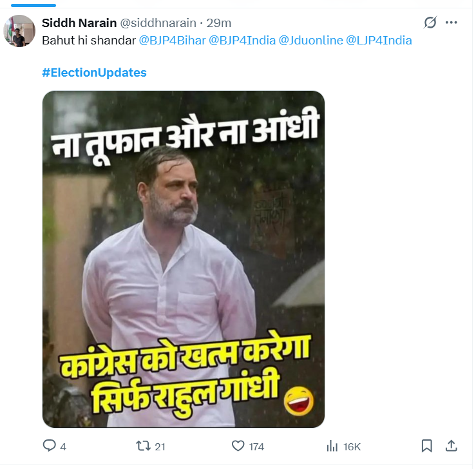The image size is (476, 469).
Task: Open Siddh Narain's profile avatar
Action: pyautogui.click(x=19, y=30)
